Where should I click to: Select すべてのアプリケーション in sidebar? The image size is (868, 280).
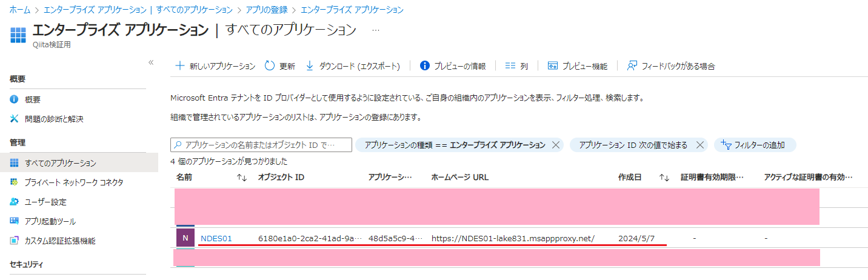79,162
